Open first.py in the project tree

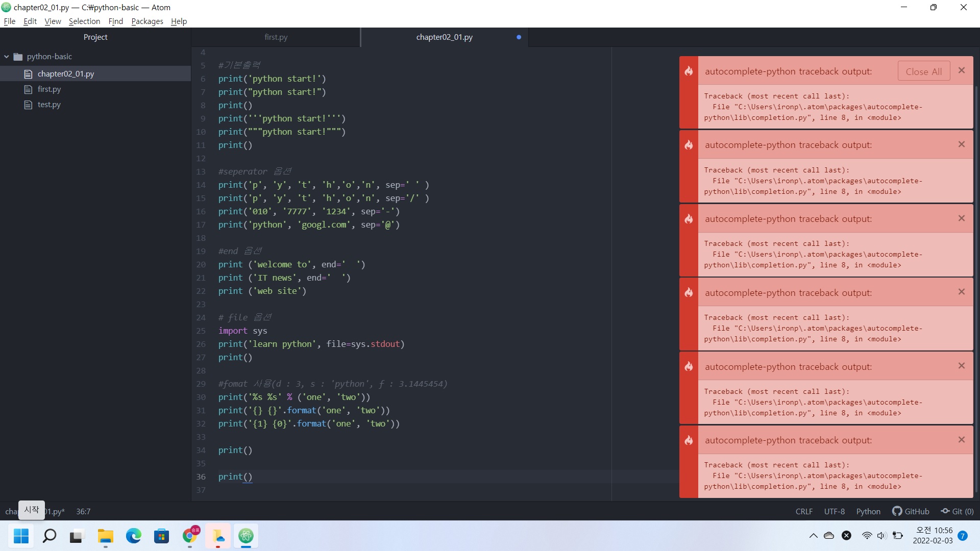pos(49,89)
